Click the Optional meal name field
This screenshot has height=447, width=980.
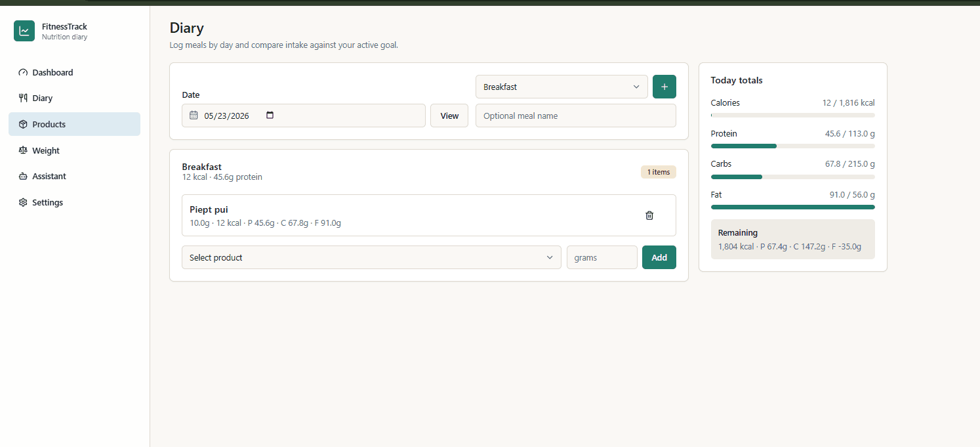point(575,116)
